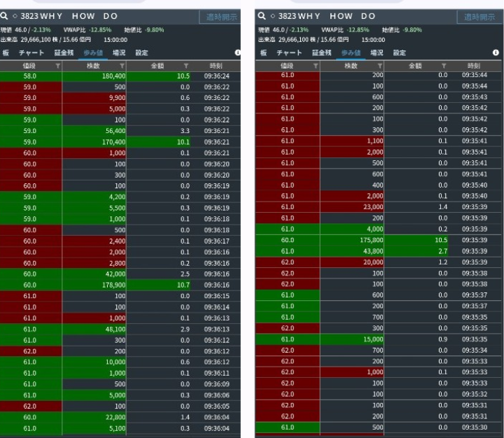Image resolution: width=504 pixels, height=438 pixels.
Task: Open the info icon in the left panel
Action: coord(238,52)
